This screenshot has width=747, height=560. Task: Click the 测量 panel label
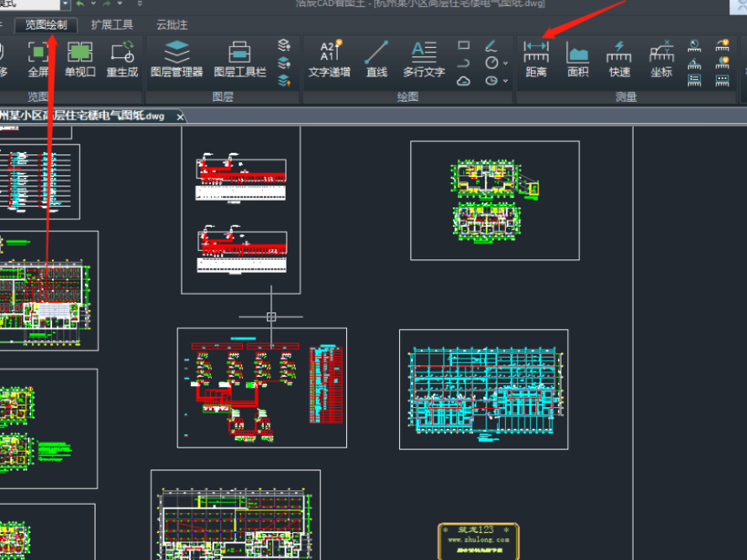click(625, 97)
